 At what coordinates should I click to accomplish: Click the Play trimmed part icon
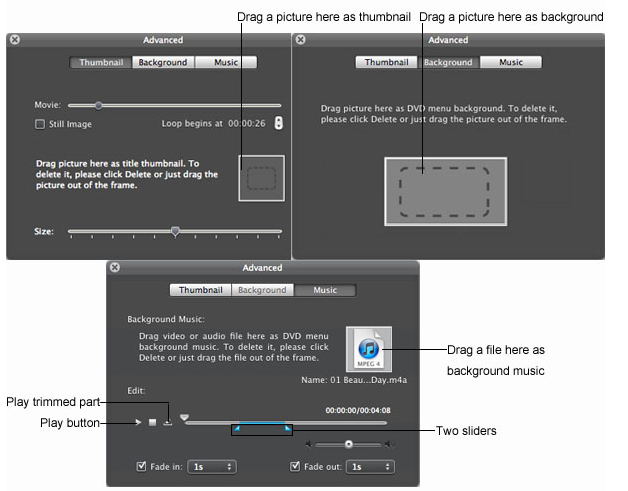tap(168, 421)
